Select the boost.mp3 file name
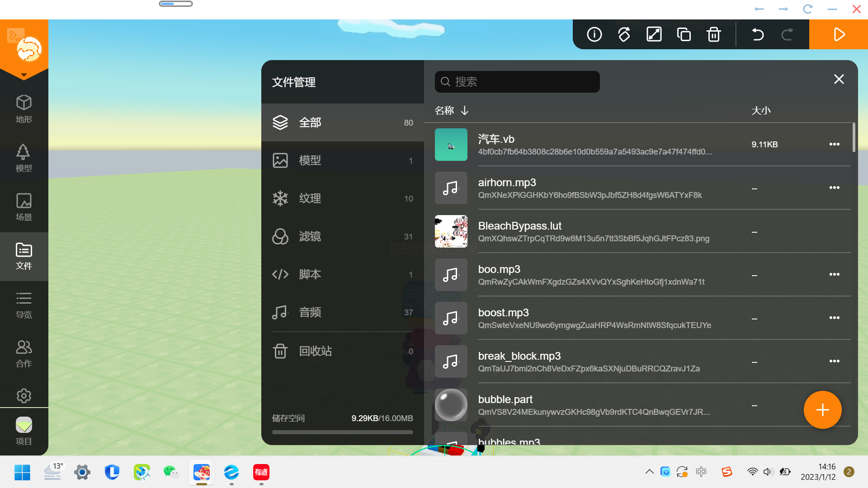Image resolution: width=868 pixels, height=488 pixels. [504, 313]
